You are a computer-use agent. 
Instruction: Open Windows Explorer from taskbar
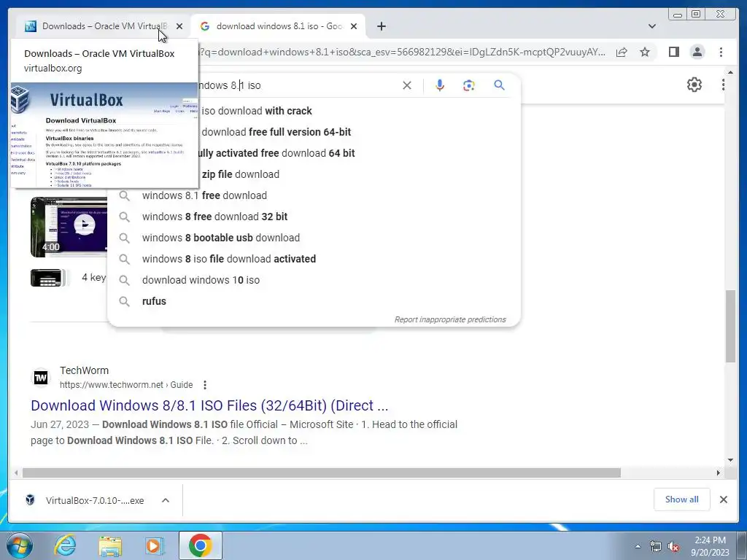[x=110, y=545]
